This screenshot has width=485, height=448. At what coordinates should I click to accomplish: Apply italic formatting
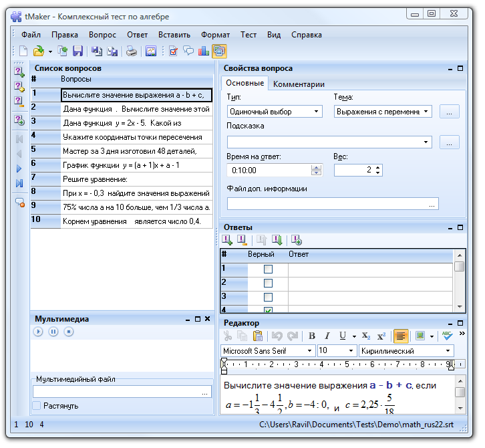click(327, 336)
